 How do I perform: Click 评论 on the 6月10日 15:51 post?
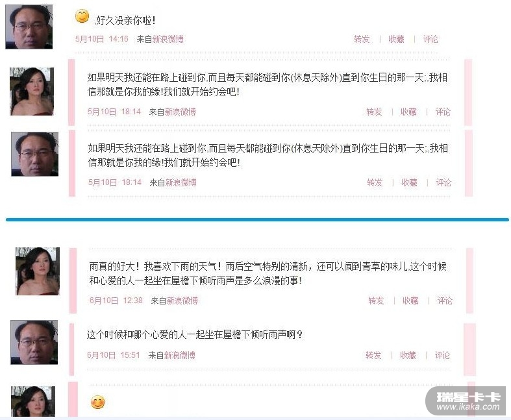click(x=442, y=355)
